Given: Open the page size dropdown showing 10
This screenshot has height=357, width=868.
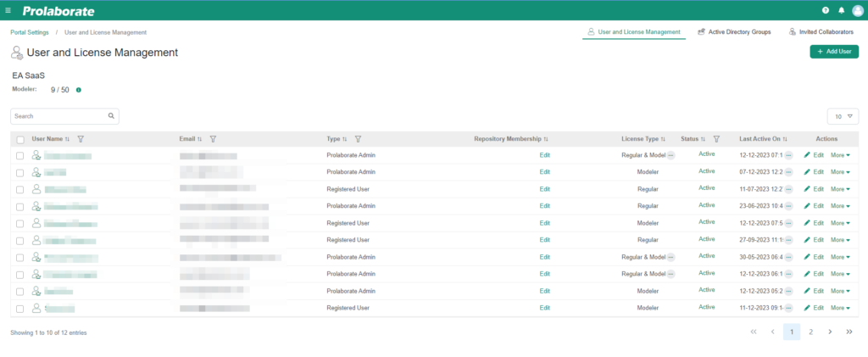Looking at the screenshot, I should pyautogui.click(x=843, y=116).
